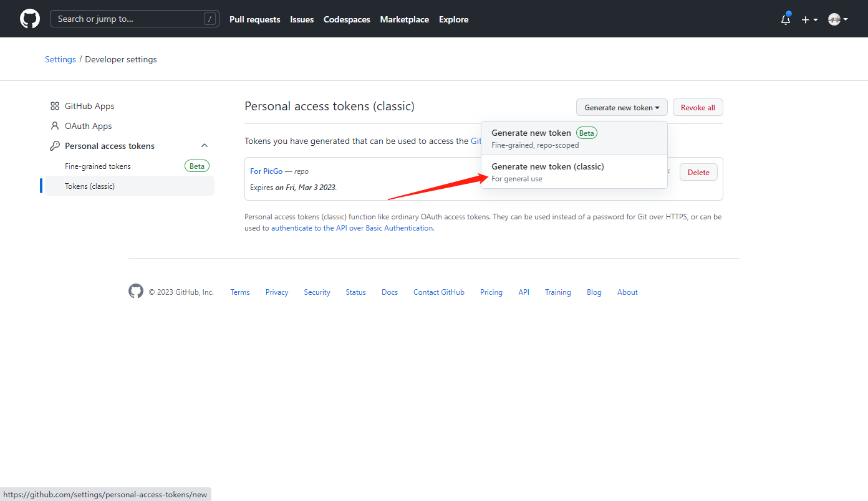
Task: Click the Settings breadcrumb link
Action: point(60,59)
